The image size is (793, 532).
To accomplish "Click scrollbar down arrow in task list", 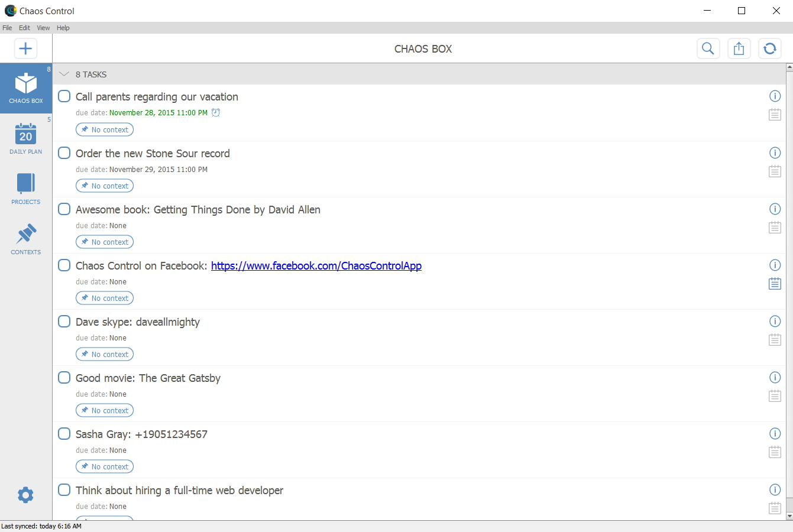I will [789, 516].
